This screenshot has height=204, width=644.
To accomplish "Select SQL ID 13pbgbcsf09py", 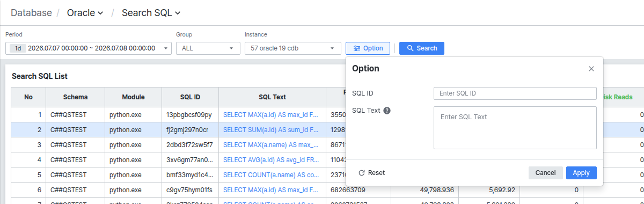I will tap(189, 115).
